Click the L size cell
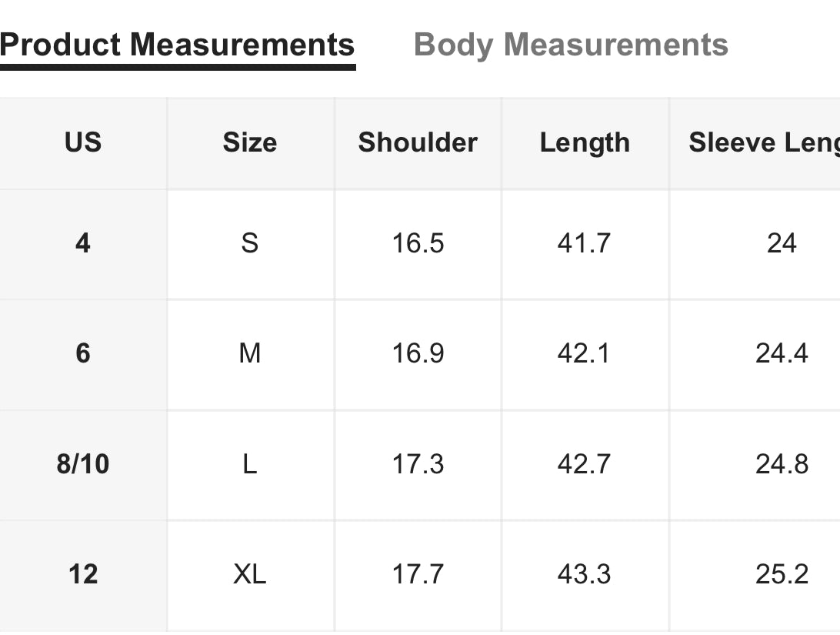This screenshot has height=635, width=840. [250, 464]
